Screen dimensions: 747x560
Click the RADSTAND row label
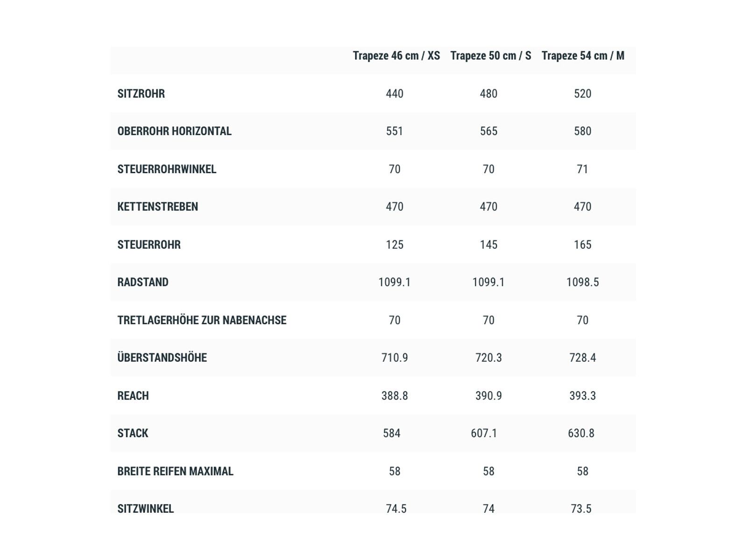[x=142, y=282]
